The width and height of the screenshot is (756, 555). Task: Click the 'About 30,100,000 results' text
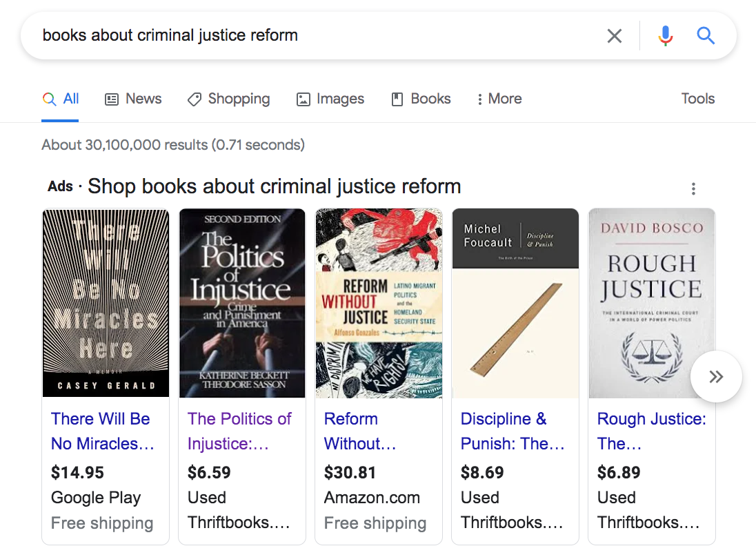[x=173, y=145]
